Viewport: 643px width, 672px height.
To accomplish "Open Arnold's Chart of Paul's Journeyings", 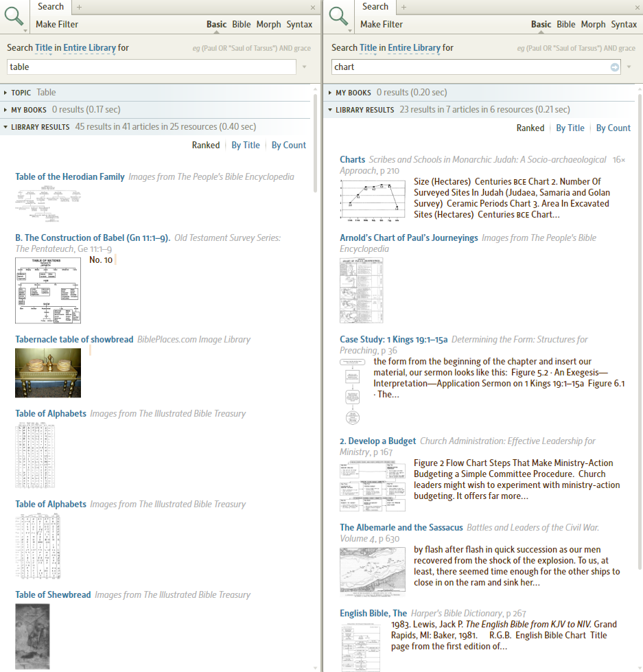I will pos(409,238).
